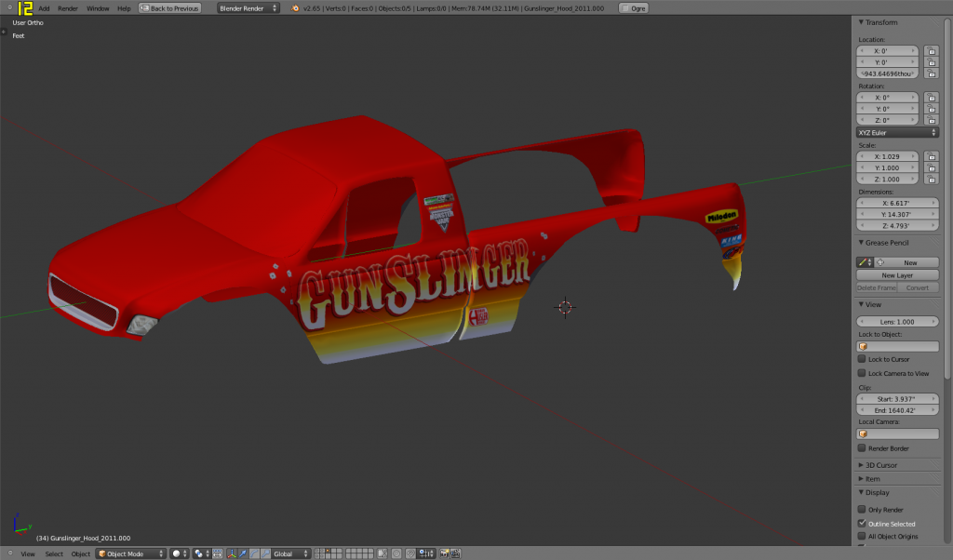Open the Global orientation dropdown
This screenshot has width=953, height=560.
point(291,553)
